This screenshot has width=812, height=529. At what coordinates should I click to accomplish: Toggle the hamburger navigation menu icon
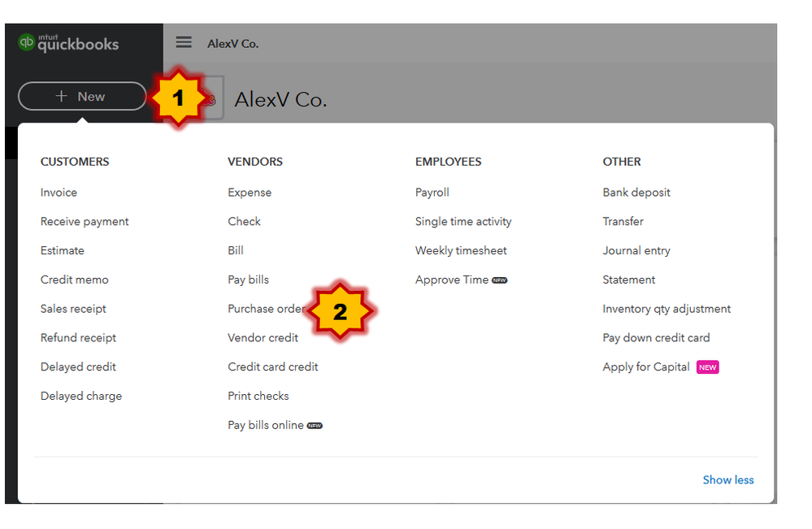click(x=184, y=42)
